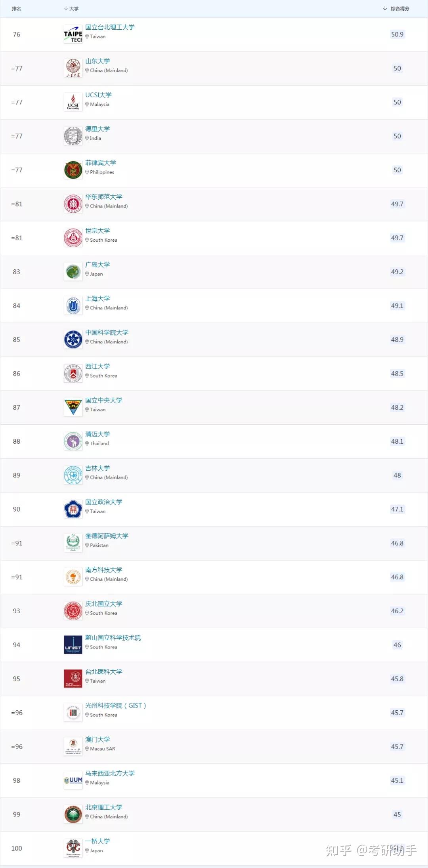Click the UCSI University logo
428x868 pixels.
pos(73,102)
